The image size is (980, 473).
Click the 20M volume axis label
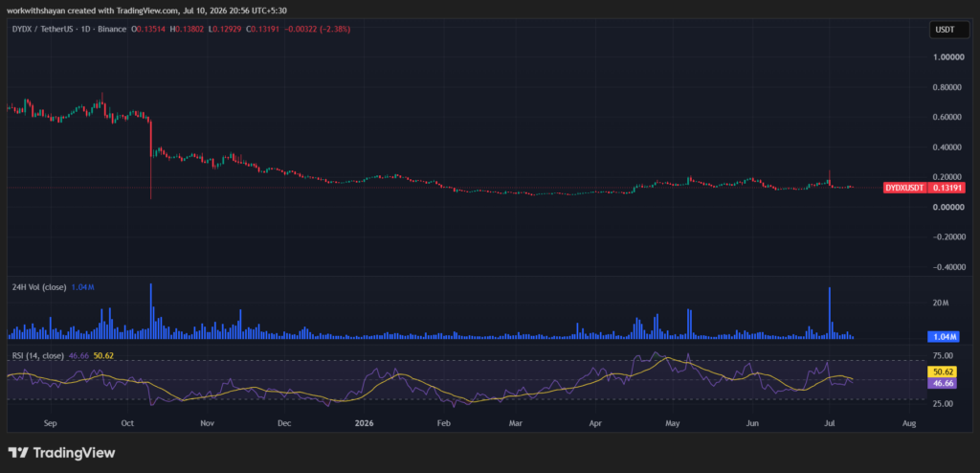942,303
